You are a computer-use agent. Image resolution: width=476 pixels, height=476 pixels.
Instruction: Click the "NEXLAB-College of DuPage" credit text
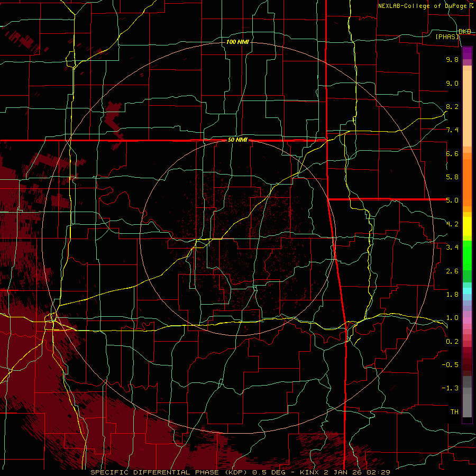[423, 6]
